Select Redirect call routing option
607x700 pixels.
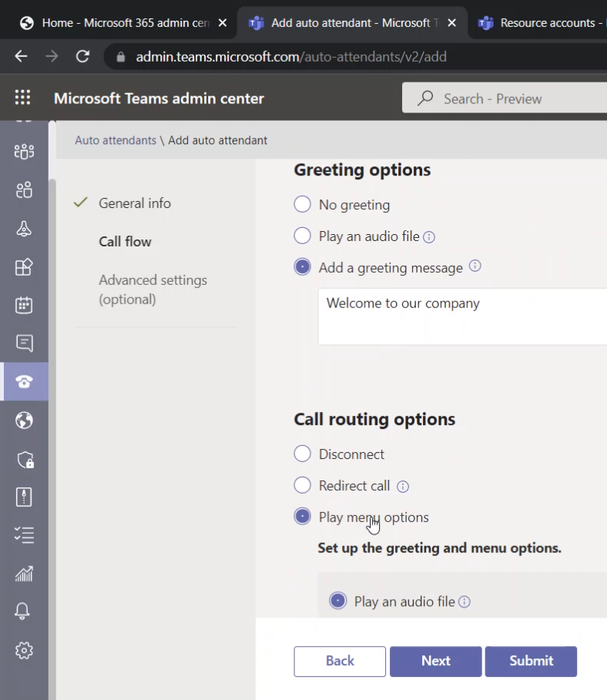coord(303,486)
